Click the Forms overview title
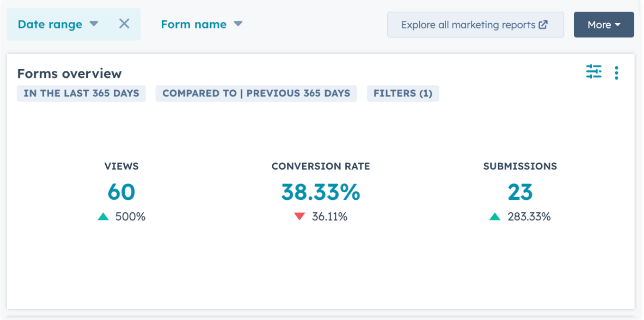644x320 pixels. pyautogui.click(x=69, y=74)
